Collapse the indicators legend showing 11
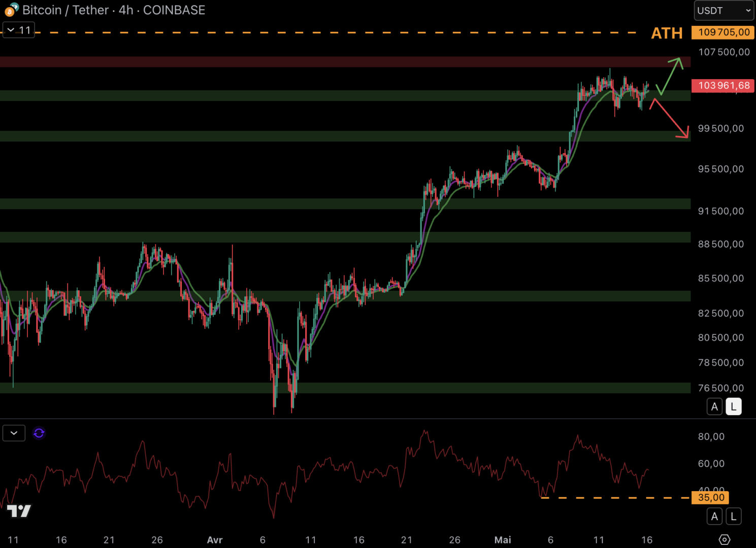Viewport: 756px width, 548px height. (x=19, y=30)
